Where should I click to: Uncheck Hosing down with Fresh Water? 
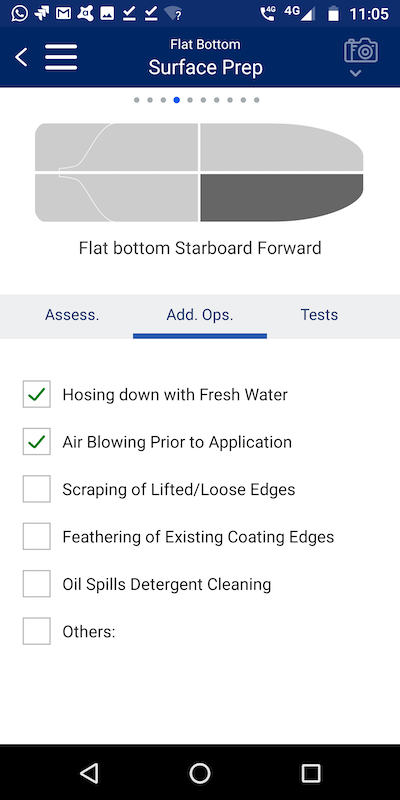37,394
